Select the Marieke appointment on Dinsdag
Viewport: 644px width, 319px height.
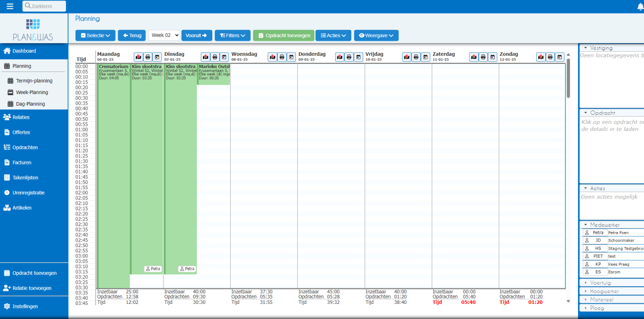[x=214, y=74]
